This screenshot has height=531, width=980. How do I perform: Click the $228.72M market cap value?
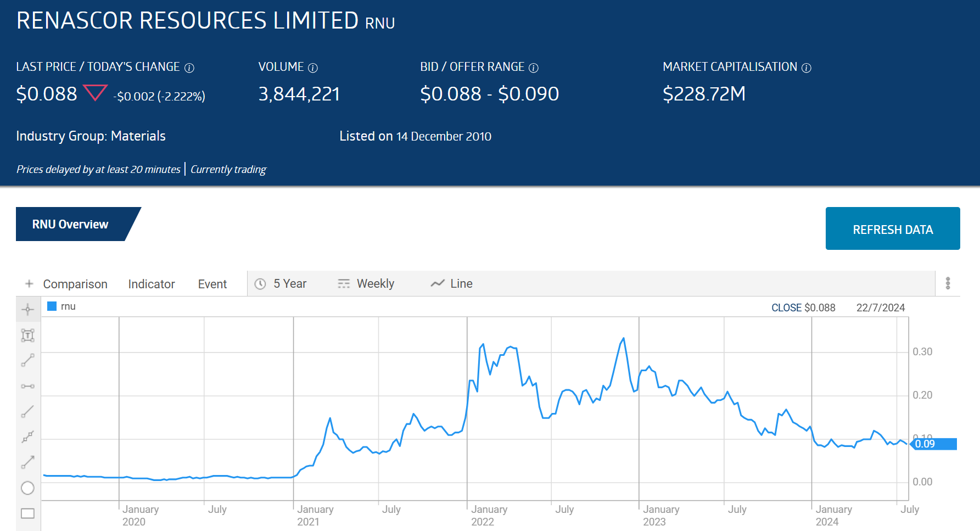[704, 94]
